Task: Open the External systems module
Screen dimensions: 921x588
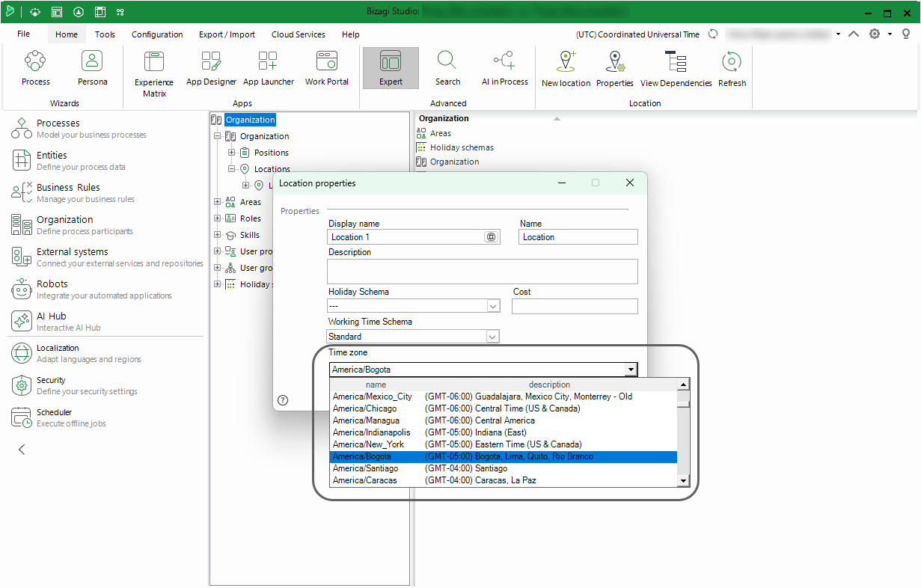Action: coord(107,257)
